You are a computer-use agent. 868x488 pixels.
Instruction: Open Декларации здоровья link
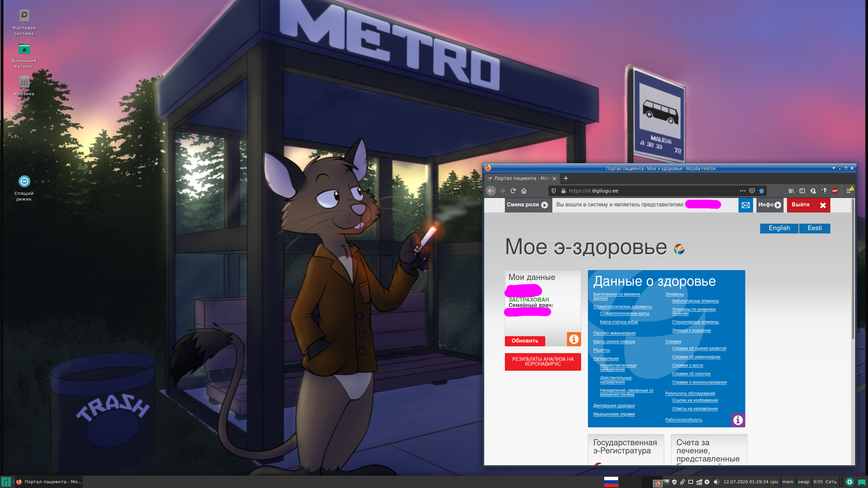(x=614, y=406)
